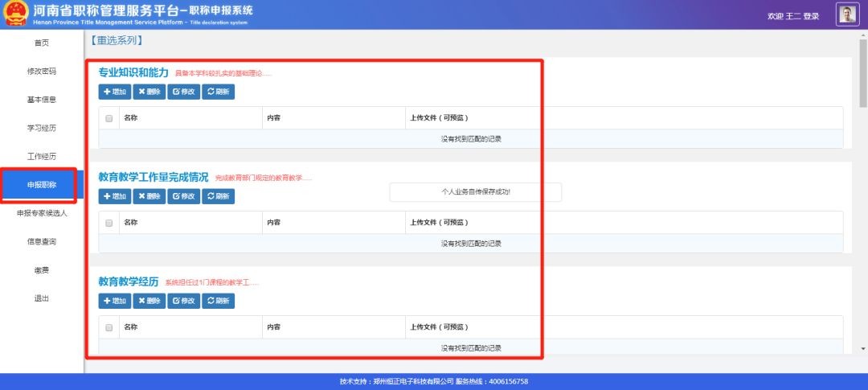Click red hint text 完成教育部门规定的教育教学
The width and height of the screenshot is (868, 390).
tap(264, 178)
